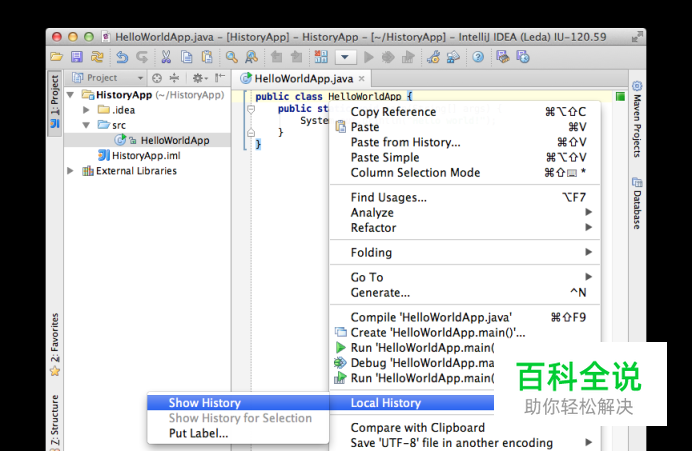Image resolution: width=692 pixels, height=451 pixels.
Task: Choose Copy Reference from context menu
Action: click(464, 112)
